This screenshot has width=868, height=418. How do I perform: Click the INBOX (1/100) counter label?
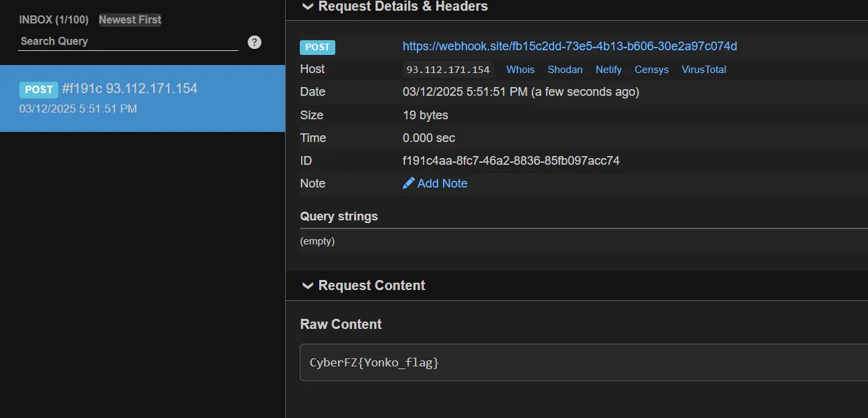tap(54, 20)
